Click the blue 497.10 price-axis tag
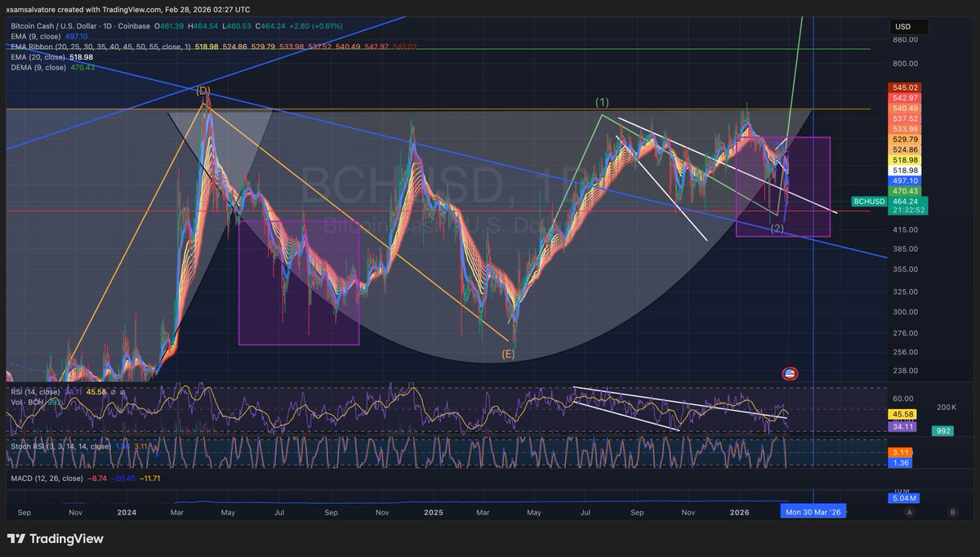Screen dimensions: 980x557 905,180
